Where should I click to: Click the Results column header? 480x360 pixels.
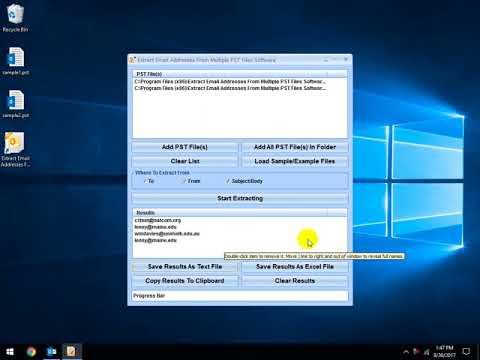tap(230, 213)
